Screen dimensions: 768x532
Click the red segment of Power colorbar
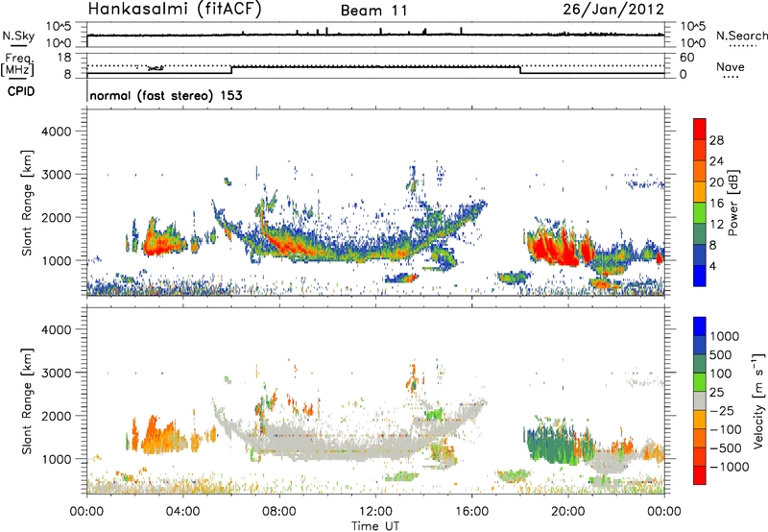pyautogui.click(x=700, y=129)
